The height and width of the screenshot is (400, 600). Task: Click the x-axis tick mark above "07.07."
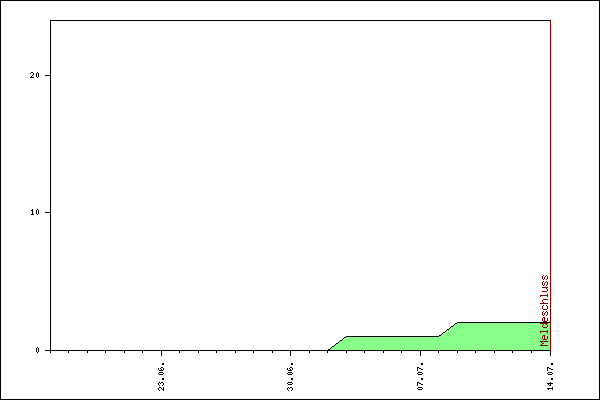(x=420, y=353)
